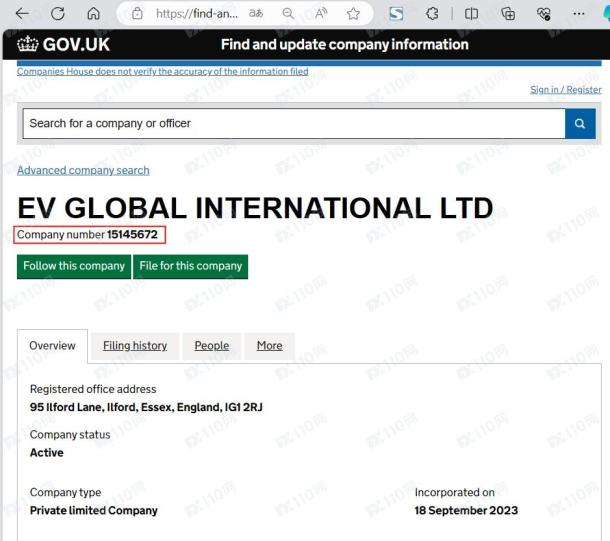Click the Company status label

point(70,435)
